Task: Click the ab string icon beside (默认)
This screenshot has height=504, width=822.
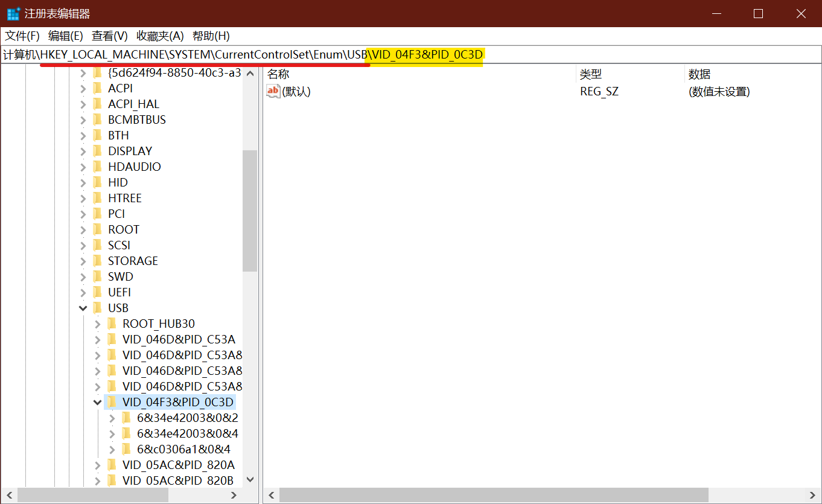Action: click(x=273, y=92)
